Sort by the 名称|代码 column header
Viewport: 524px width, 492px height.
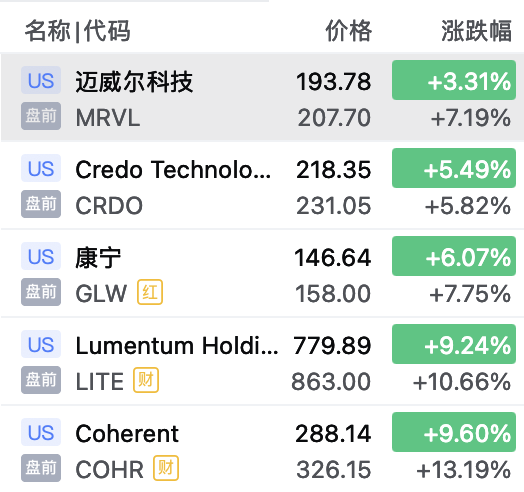tap(78, 31)
